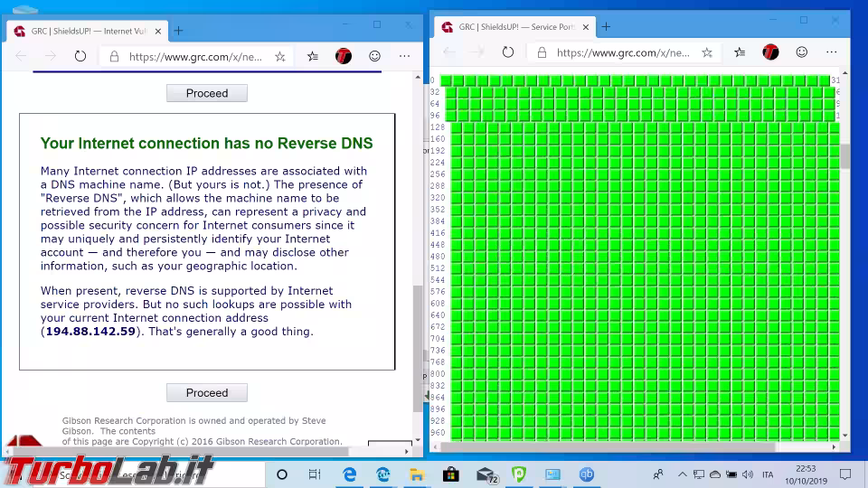Show hidden system tray icons
The image size is (868, 488).
coord(683,474)
